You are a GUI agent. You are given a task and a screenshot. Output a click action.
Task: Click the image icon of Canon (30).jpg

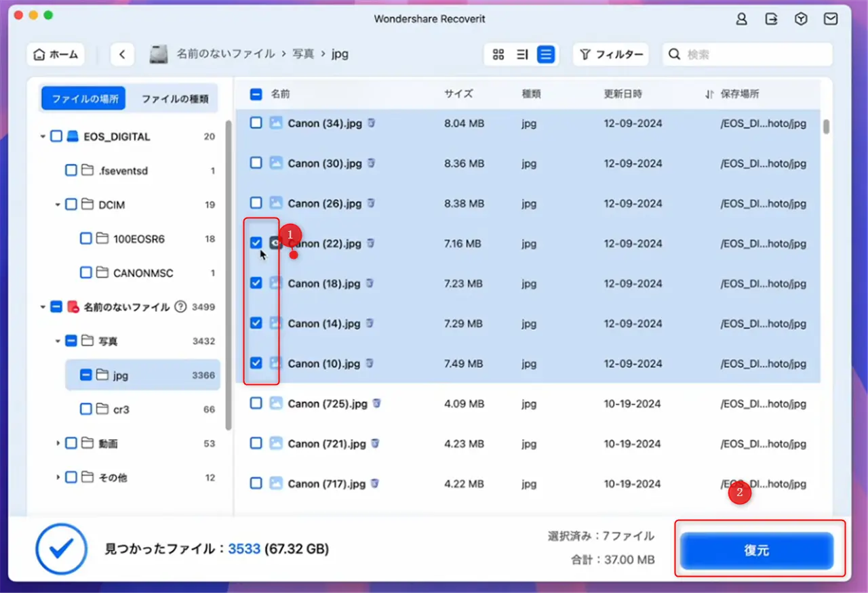point(276,163)
